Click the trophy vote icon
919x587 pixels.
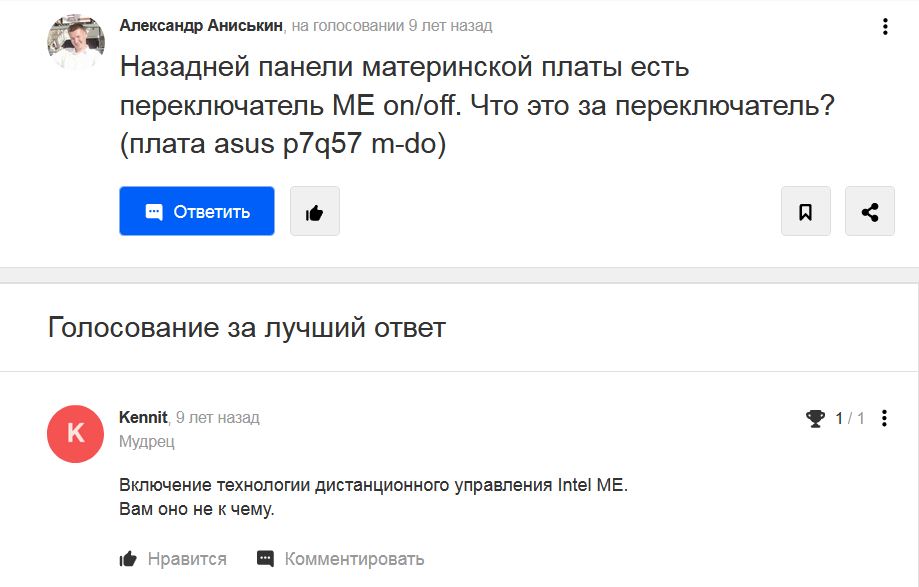(x=815, y=418)
